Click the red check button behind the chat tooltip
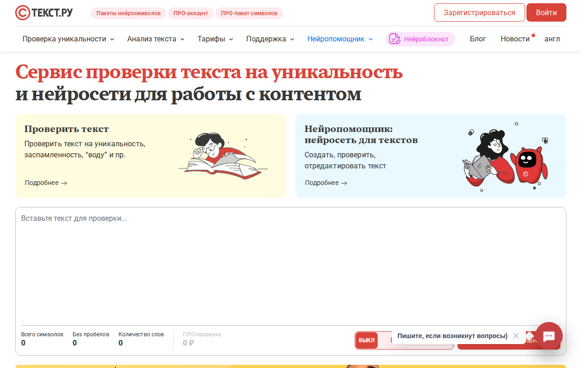Image resolution: width=588 pixels, height=368 pixels. click(x=509, y=341)
